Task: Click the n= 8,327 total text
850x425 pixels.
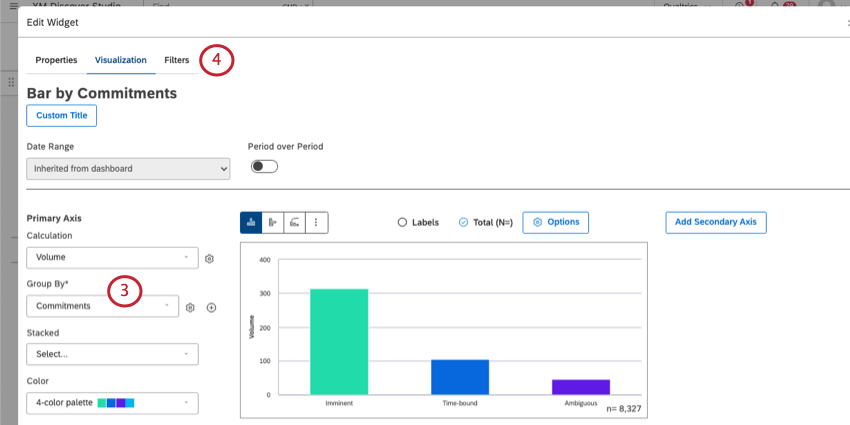Action: (622, 409)
